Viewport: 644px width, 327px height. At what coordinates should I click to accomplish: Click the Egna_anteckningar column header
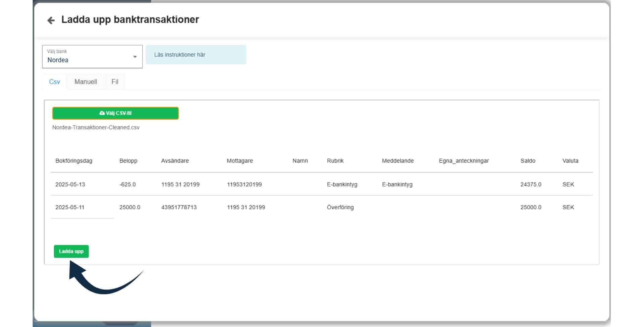(x=464, y=161)
